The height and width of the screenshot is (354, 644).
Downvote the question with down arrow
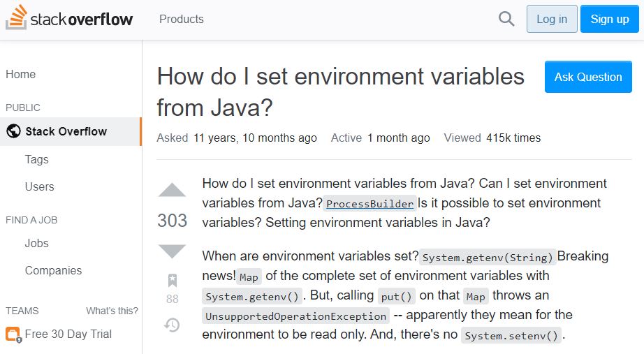point(172,251)
